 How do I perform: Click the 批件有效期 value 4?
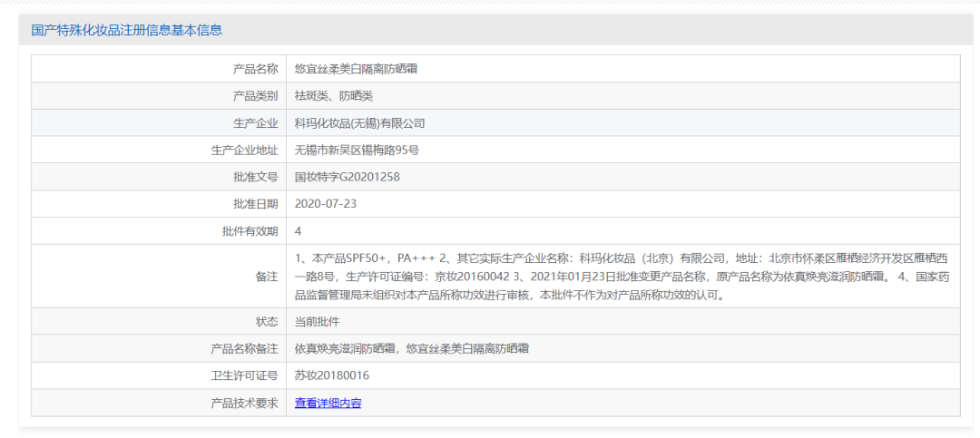point(299,231)
